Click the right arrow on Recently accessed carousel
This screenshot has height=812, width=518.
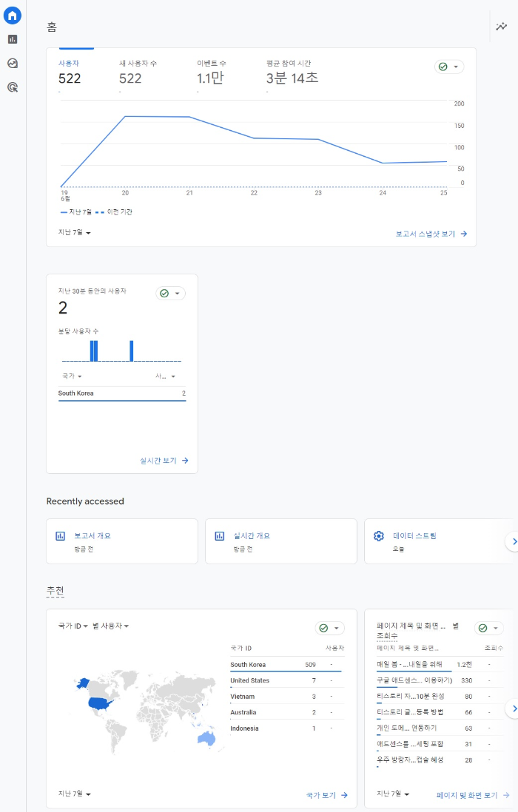(x=514, y=541)
